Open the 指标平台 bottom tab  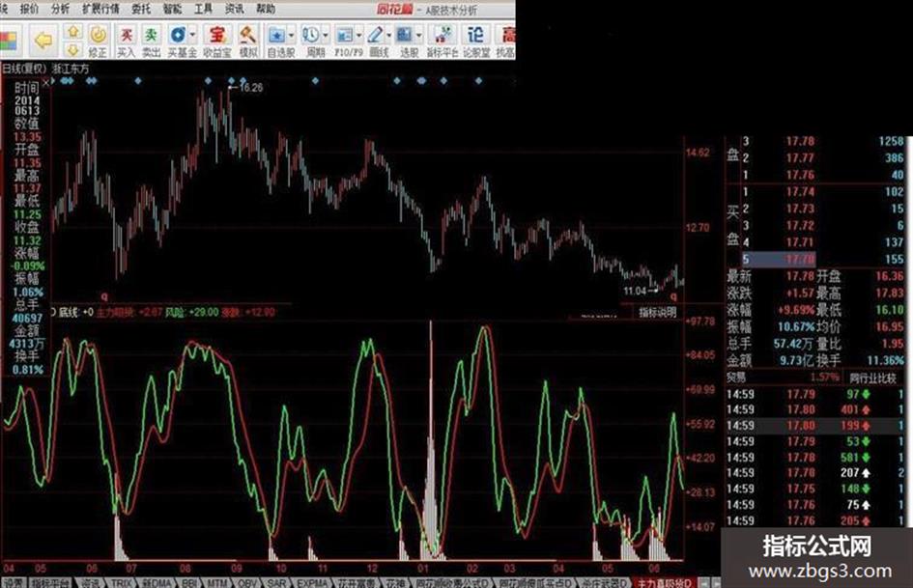click(50, 583)
